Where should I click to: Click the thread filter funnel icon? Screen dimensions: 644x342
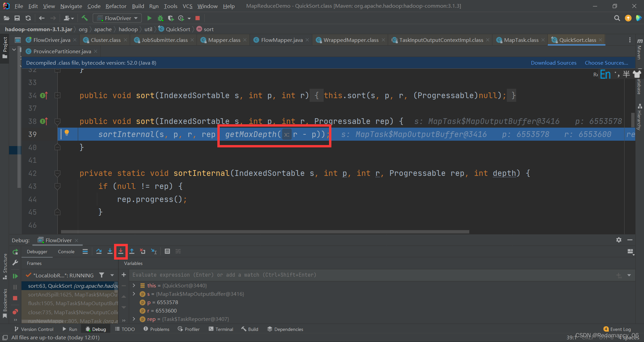[x=102, y=275]
